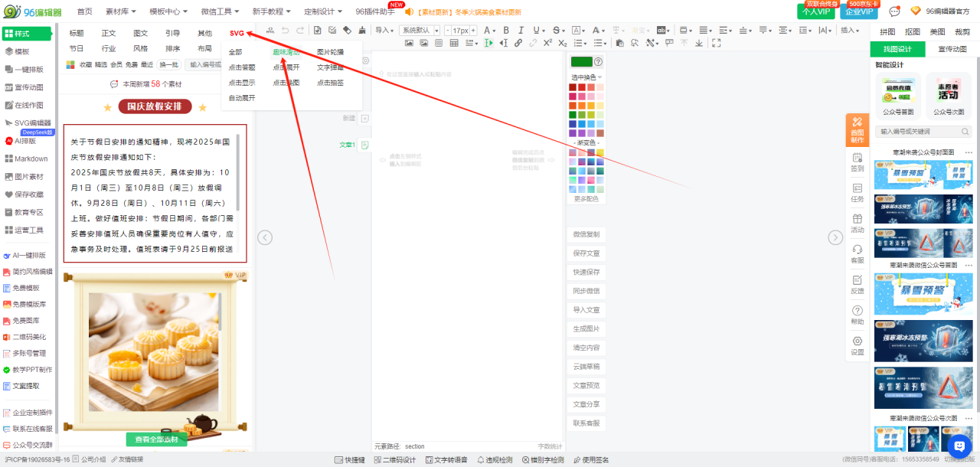Increase font size with plus stepper
The width and height of the screenshot is (980, 467).
(x=473, y=31)
